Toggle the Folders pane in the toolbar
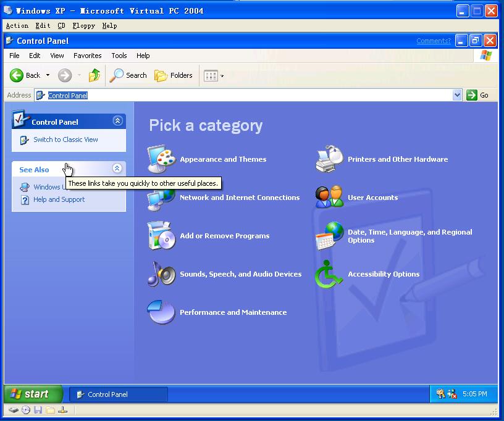The height and width of the screenshot is (421, 504). click(173, 75)
